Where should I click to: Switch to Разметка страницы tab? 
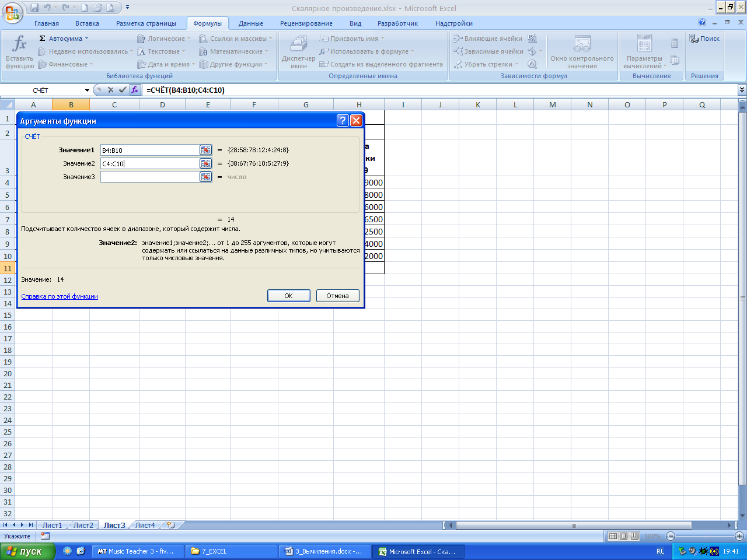tap(146, 23)
